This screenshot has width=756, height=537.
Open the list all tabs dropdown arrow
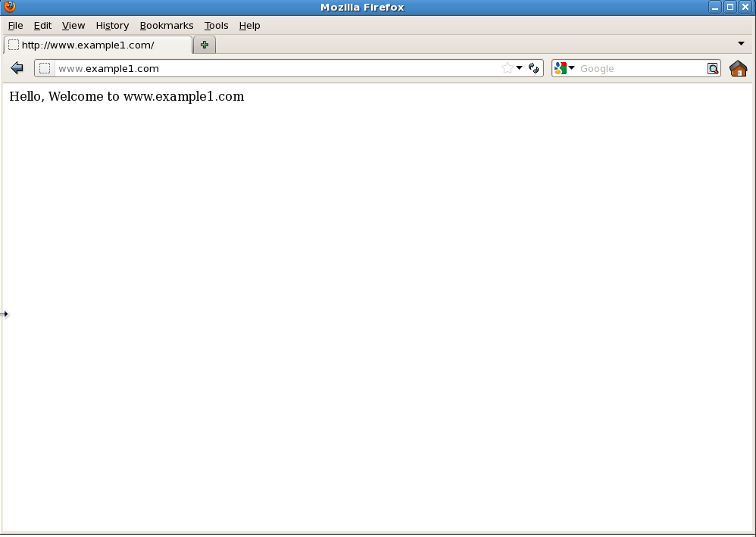(x=741, y=43)
